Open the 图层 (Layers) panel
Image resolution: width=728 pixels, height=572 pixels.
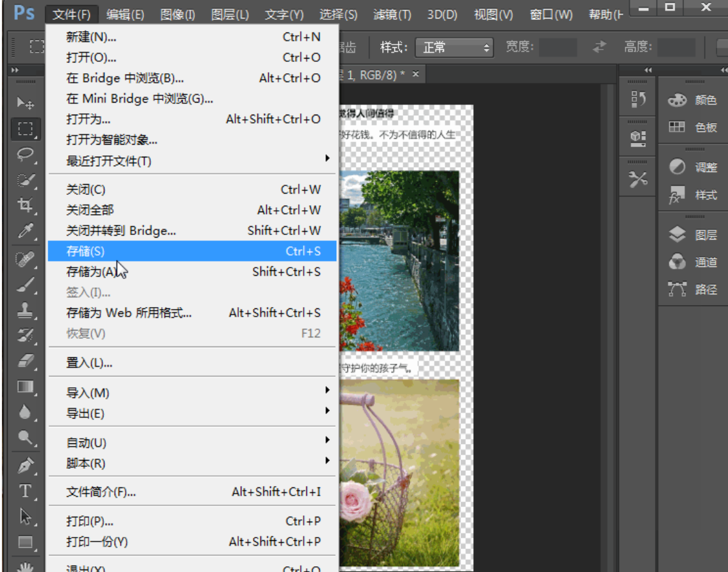(693, 235)
